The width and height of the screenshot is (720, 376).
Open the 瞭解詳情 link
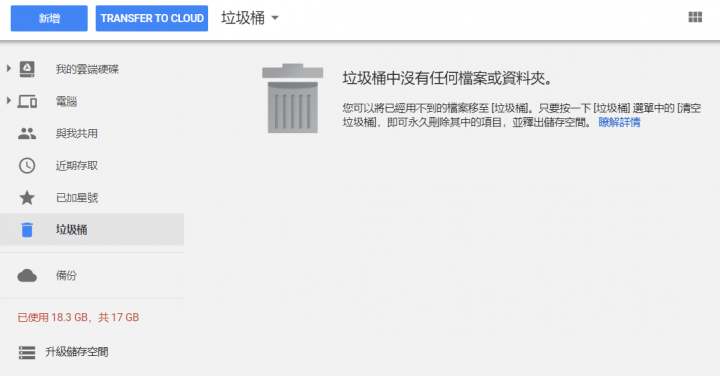[x=619, y=122]
